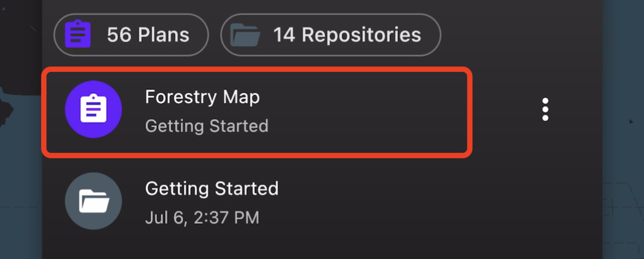
Task: Click the number 56 in Plans chip
Action: (119, 35)
